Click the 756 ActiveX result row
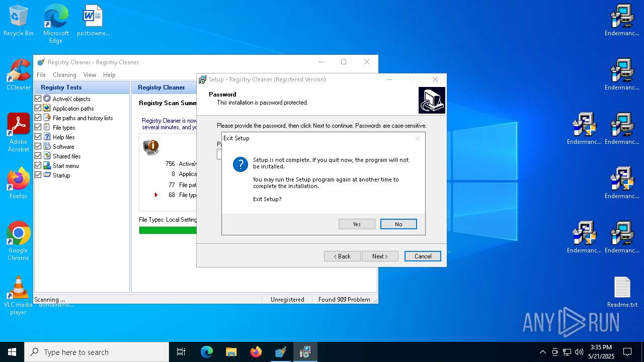 coord(180,164)
